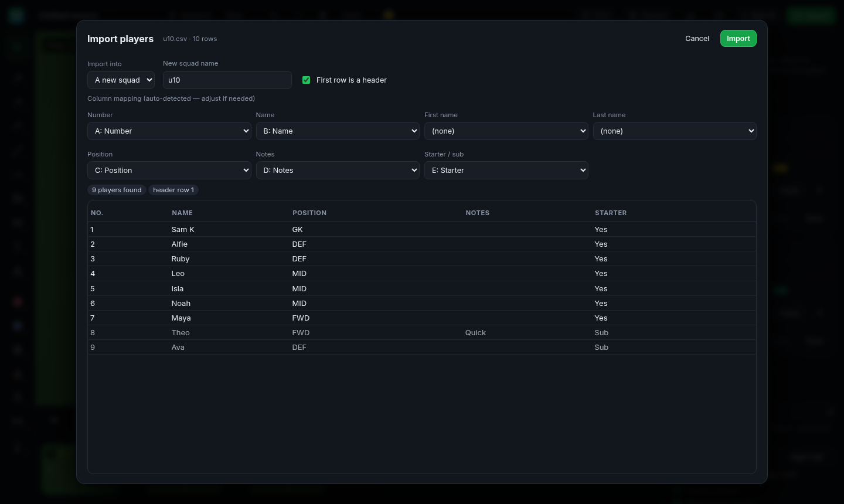Click the 'header row 1' badge
Screen dimensions: 844x504
(173, 190)
